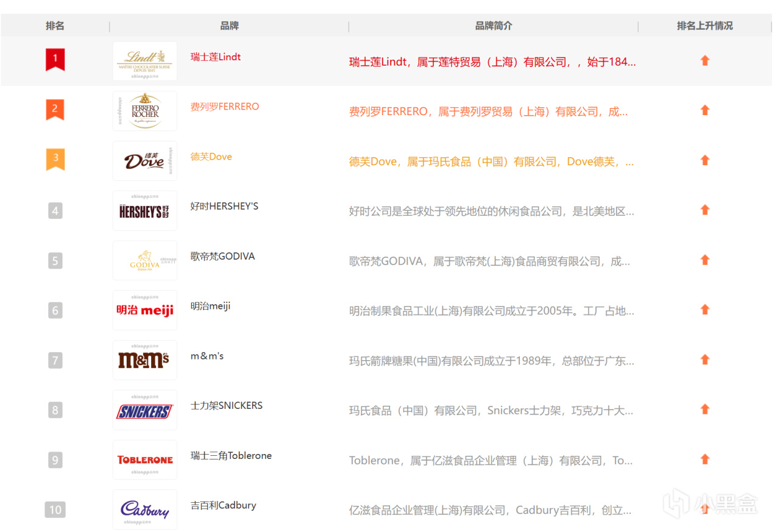Open the 歌帝梵GODIVA brand link

222,256
